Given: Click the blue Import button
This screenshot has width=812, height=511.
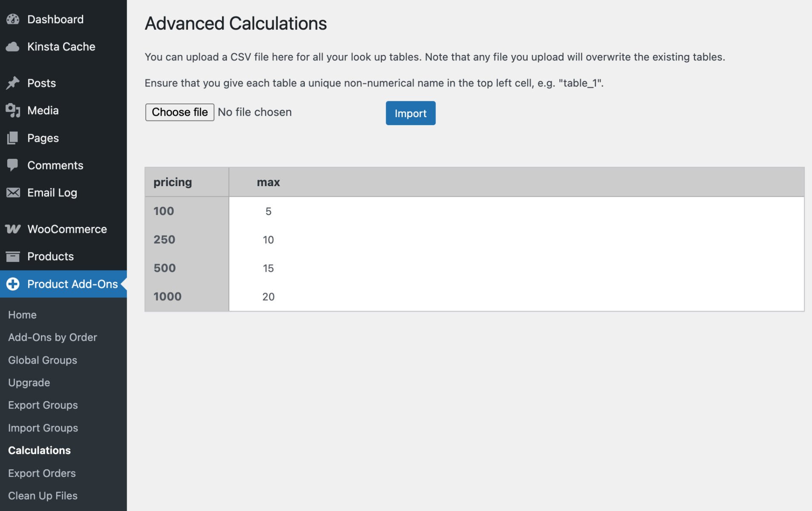Looking at the screenshot, I should [410, 113].
